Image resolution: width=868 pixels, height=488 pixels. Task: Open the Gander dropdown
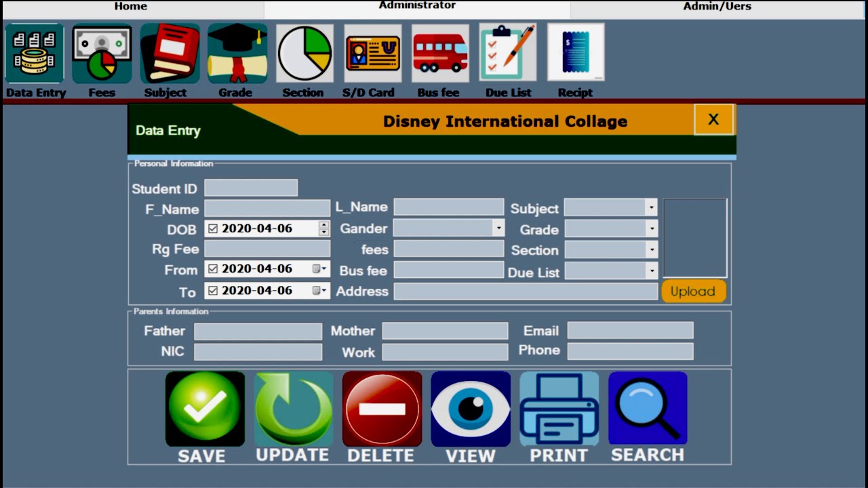(498, 228)
